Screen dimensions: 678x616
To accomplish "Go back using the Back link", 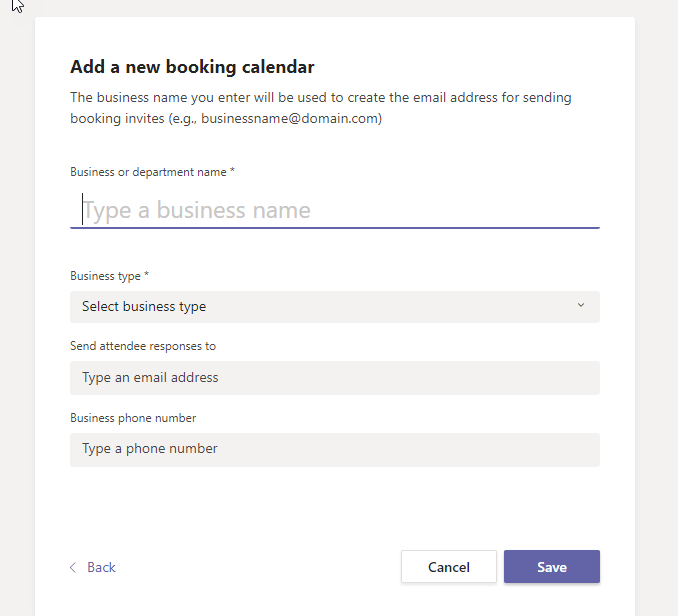I will [101, 568].
